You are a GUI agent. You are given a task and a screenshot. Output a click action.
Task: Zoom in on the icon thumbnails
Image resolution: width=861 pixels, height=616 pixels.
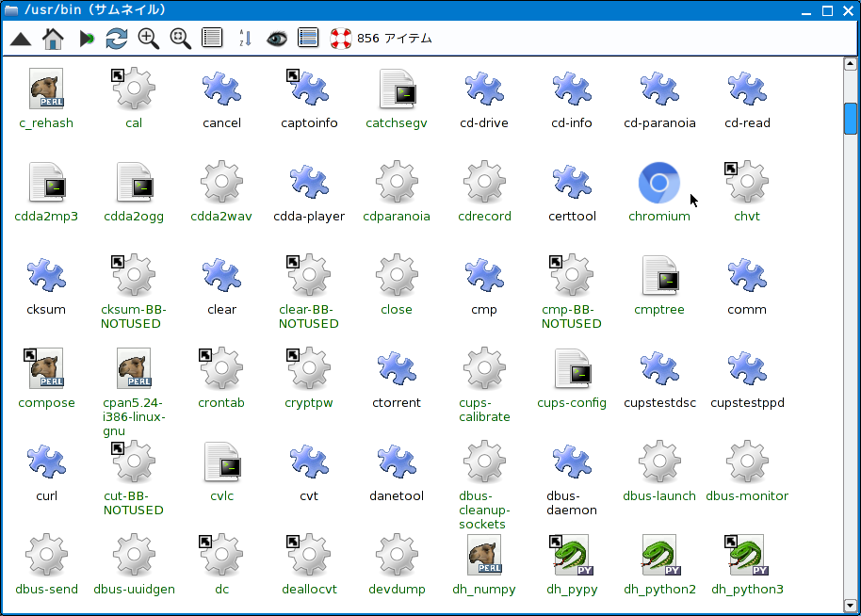point(147,38)
